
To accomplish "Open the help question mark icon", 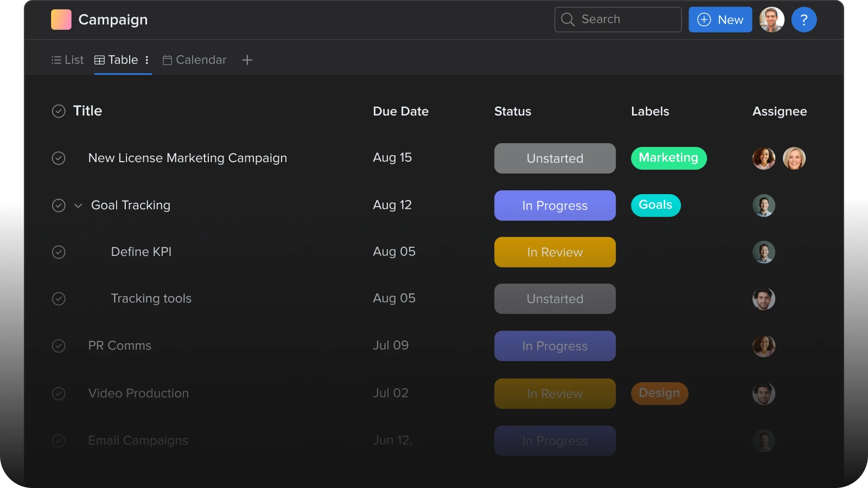I will (x=803, y=20).
